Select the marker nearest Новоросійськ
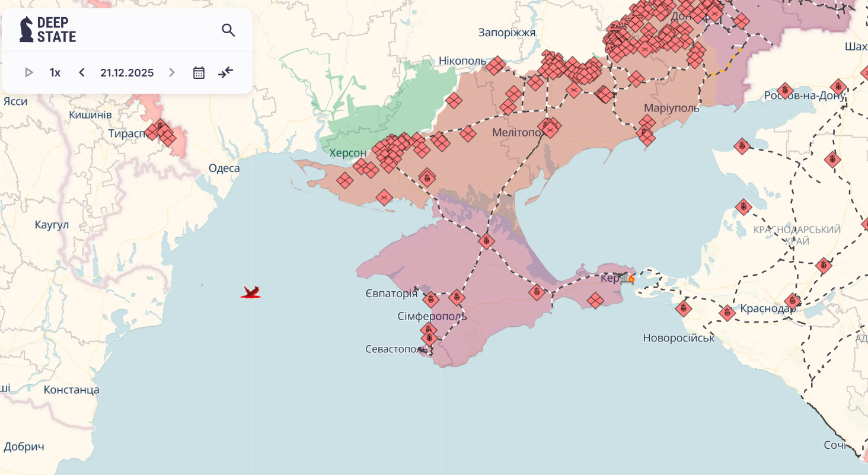868x475 pixels. pyautogui.click(x=684, y=308)
